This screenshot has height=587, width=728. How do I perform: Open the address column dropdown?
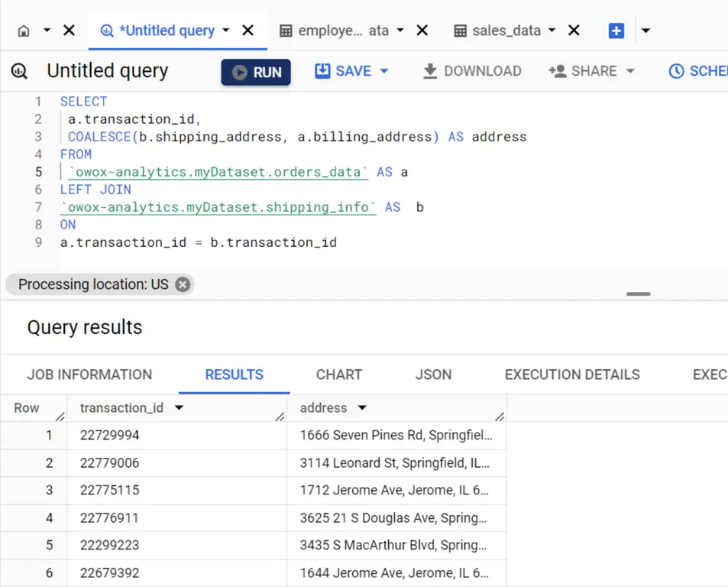point(362,407)
